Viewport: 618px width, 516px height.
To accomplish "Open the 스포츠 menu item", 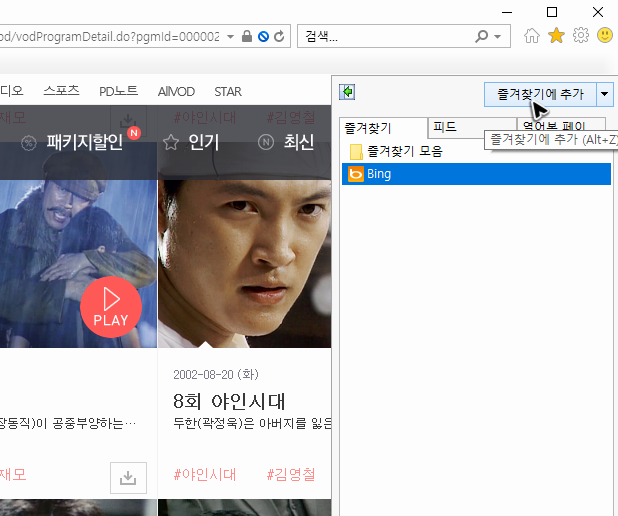I will click(61, 91).
